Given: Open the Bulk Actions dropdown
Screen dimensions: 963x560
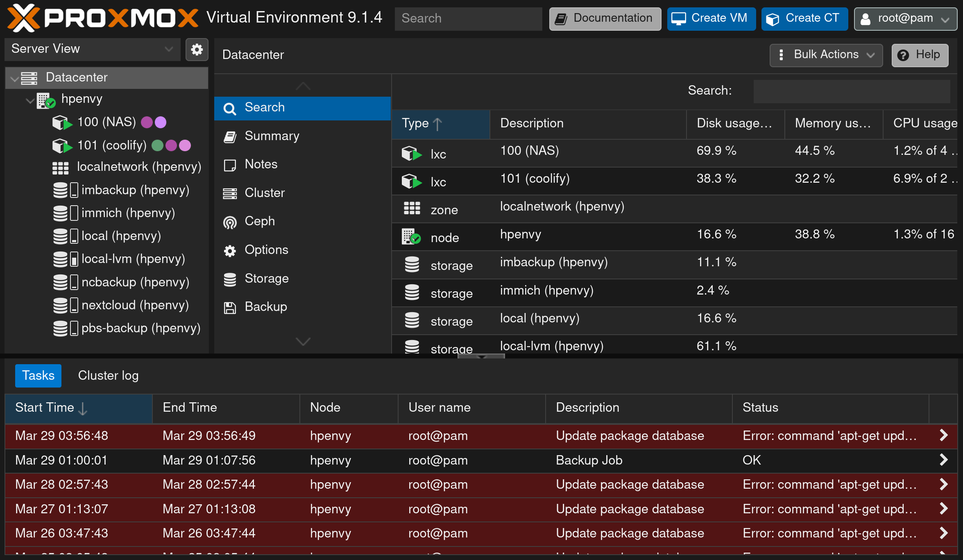Looking at the screenshot, I should [826, 55].
